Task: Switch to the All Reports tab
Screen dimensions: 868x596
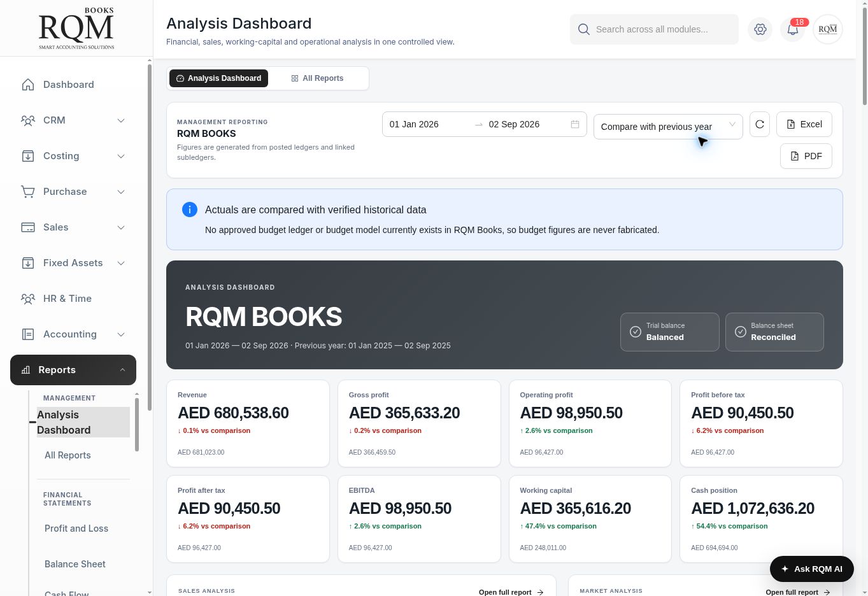Action: coord(317,78)
